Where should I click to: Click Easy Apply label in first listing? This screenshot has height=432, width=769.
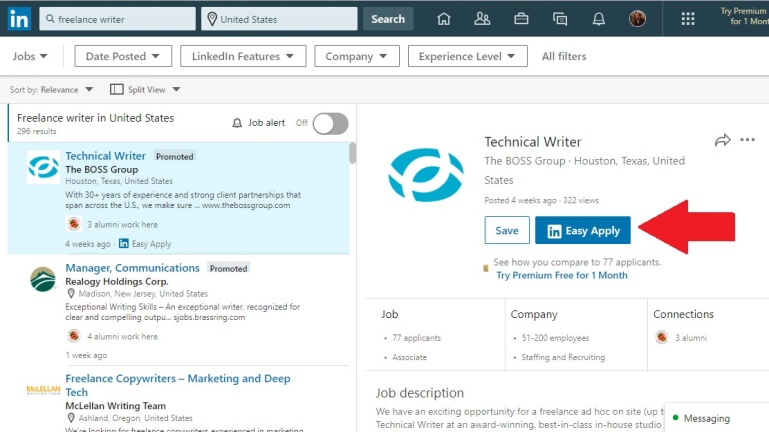[x=151, y=244]
